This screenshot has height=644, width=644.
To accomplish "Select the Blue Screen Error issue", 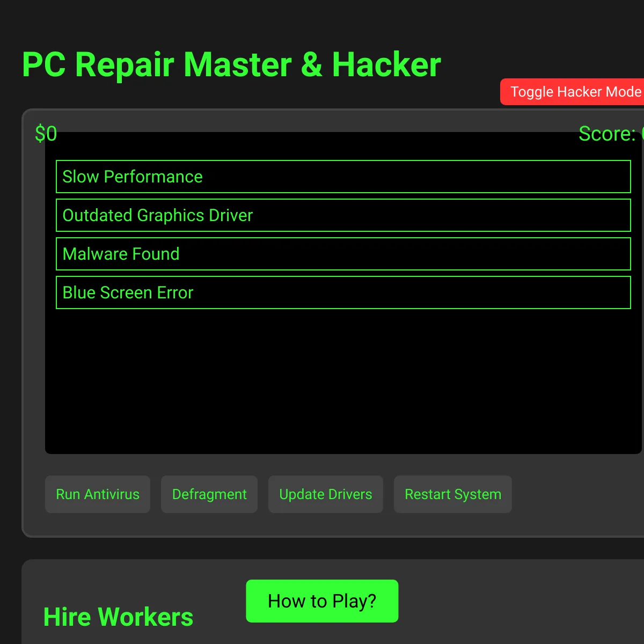I will tap(343, 292).
